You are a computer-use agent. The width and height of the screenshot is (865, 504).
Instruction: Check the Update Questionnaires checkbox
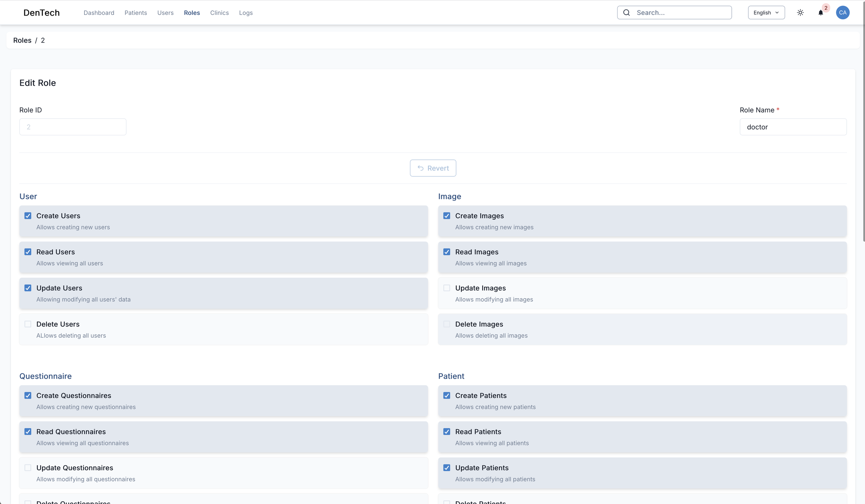click(x=28, y=468)
